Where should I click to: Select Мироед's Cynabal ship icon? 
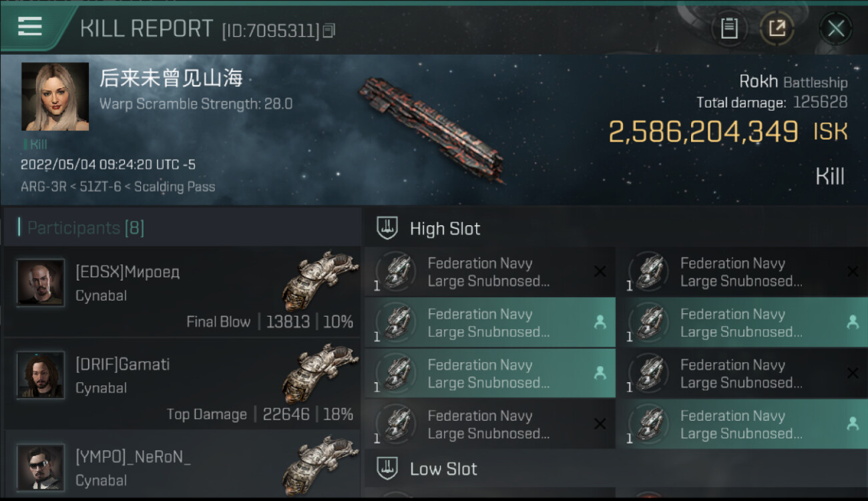(319, 279)
